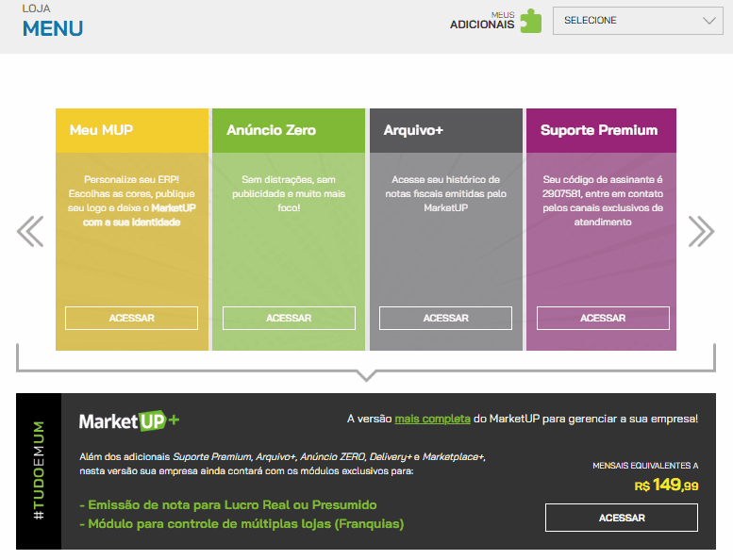The height and width of the screenshot is (560, 733).
Task: Click the Anúncio Zero card title
Action: click(271, 130)
